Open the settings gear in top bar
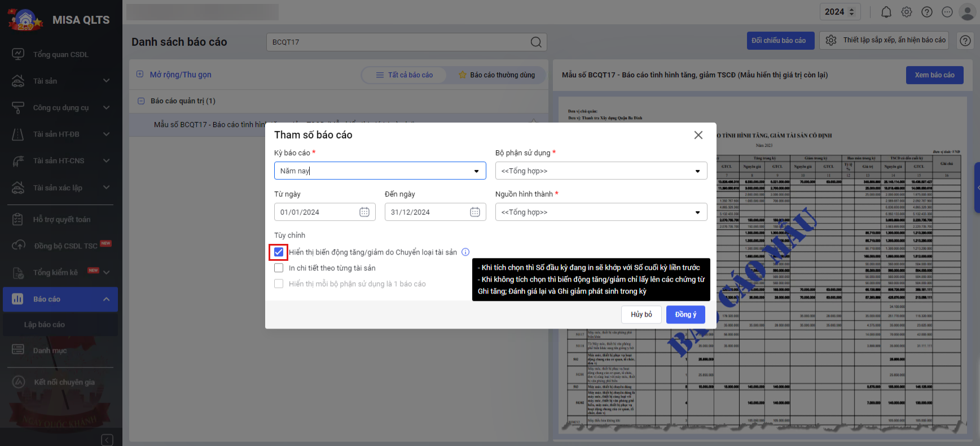Screen dimensions: 980x446 point(907,12)
